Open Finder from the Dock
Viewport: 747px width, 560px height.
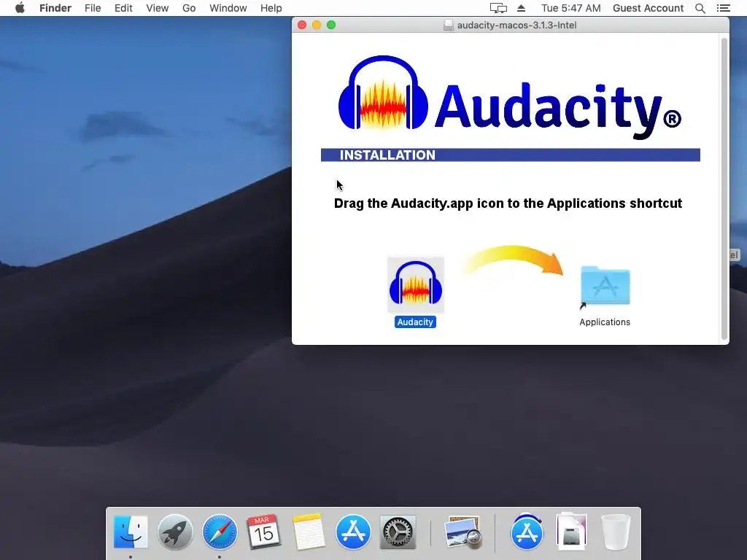pos(131,532)
